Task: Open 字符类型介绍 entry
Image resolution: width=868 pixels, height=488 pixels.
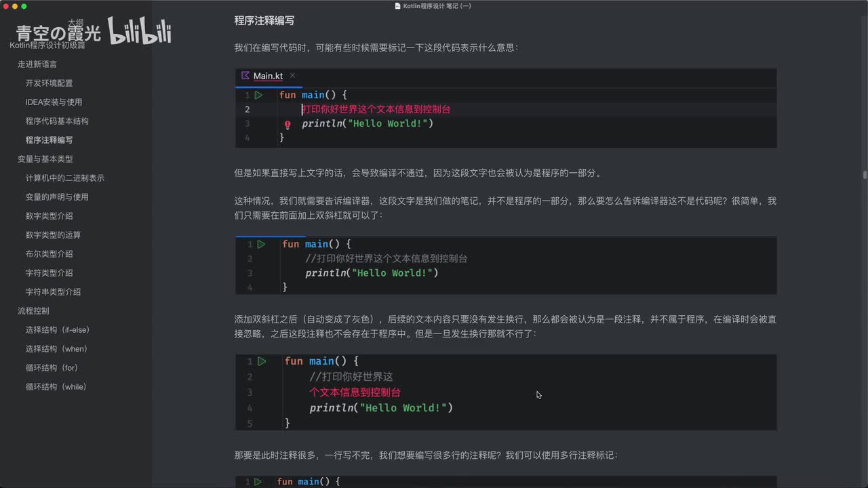Action: [49, 273]
